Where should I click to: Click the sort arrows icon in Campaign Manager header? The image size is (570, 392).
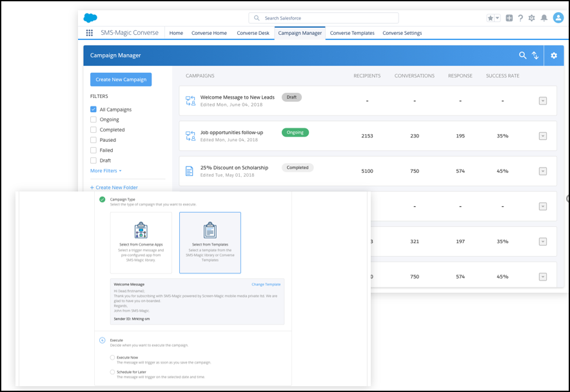point(535,55)
